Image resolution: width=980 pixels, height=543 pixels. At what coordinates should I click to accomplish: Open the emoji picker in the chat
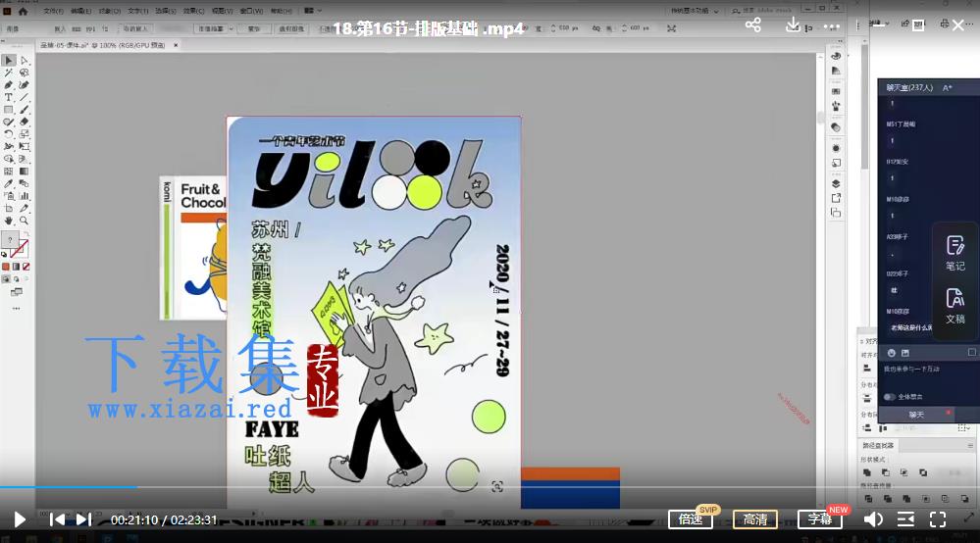[x=892, y=353]
